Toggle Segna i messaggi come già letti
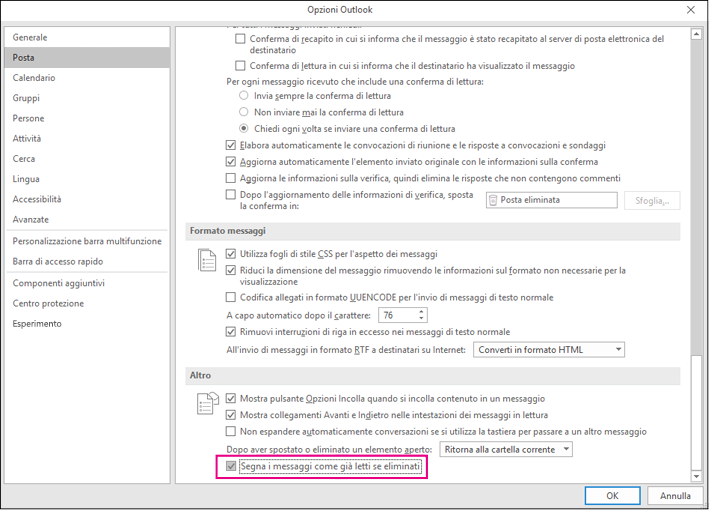 click(231, 466)
